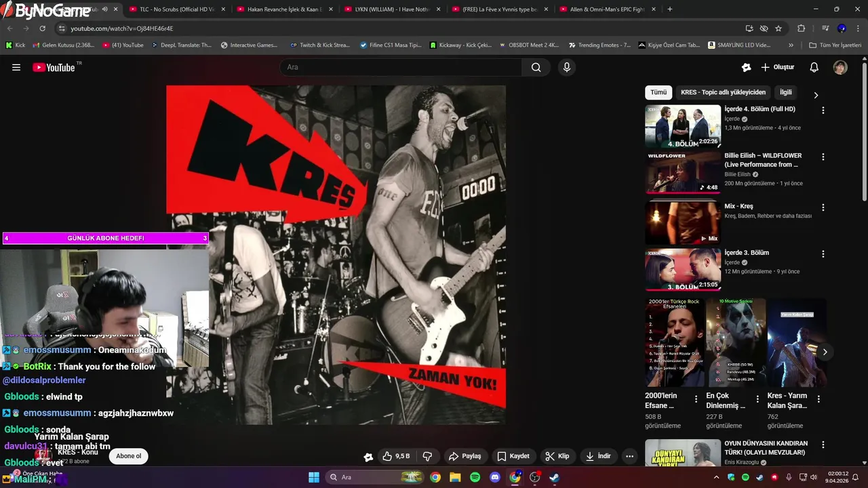Open options for Mix - Kreş
Screen dimensions: 868x488
pyautogui.click(x=823, y=207)
